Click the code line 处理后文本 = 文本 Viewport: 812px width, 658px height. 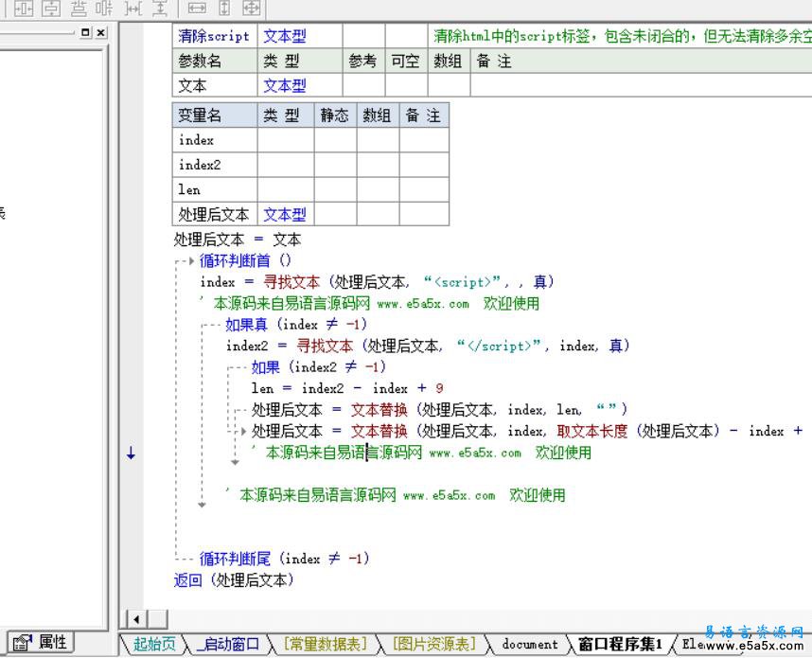point(238,240)
